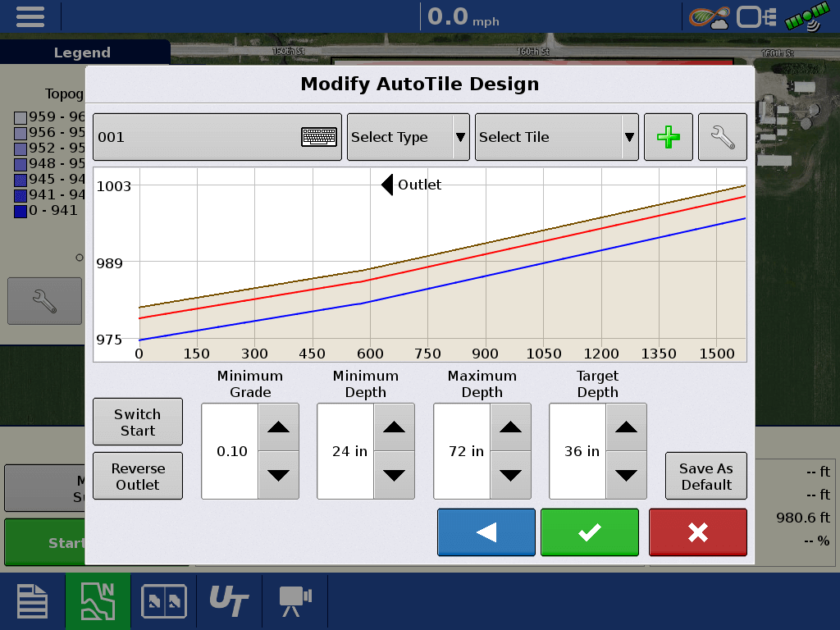Open the camera view screen
Screen dimensions: 840x630
pyautogui.click(x=294, y=600)
